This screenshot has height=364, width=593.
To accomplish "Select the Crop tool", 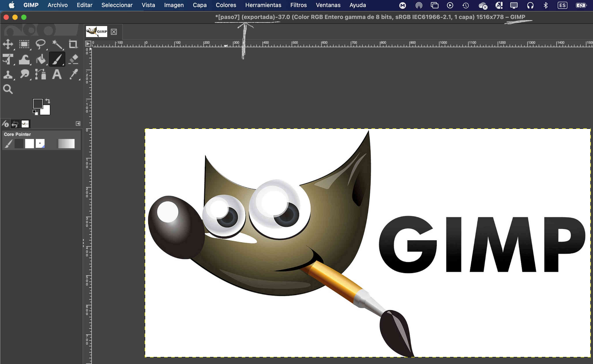I will (x=73, y=44).
